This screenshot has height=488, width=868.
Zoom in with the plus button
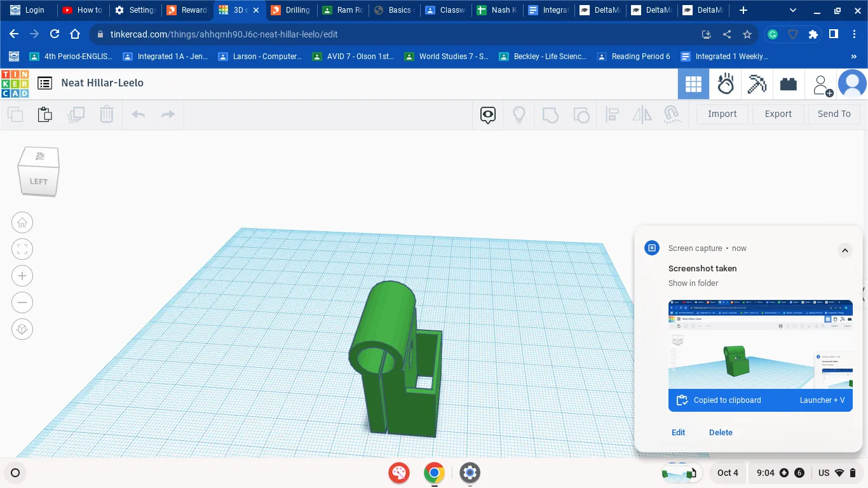(22, 276)
